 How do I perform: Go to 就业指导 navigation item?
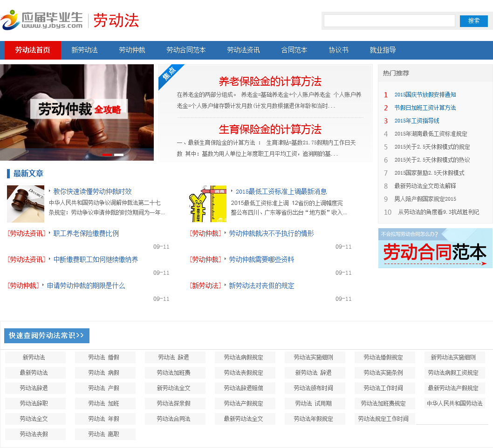383,50
